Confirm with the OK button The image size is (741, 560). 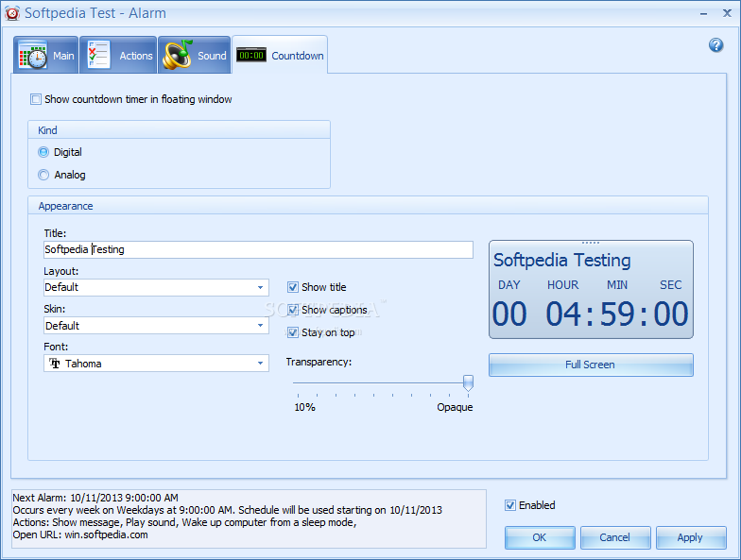pyautogui.click(x=540, y=537)
